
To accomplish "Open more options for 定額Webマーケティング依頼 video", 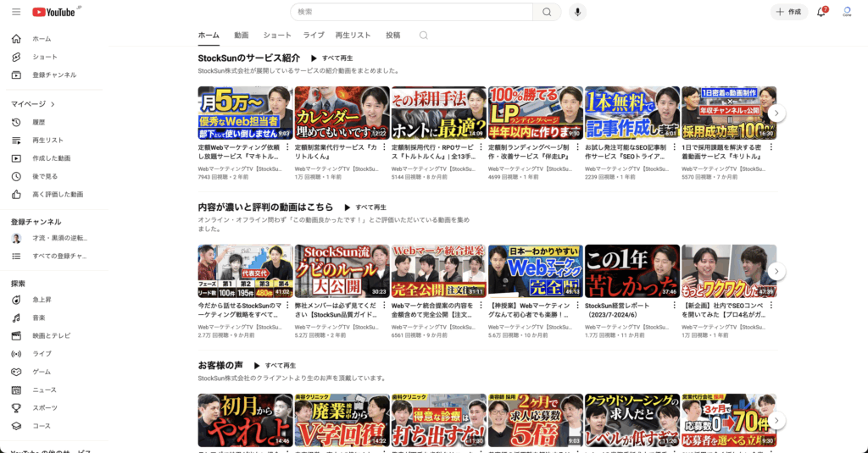I will pyautogui.click(x=287, y=147).
